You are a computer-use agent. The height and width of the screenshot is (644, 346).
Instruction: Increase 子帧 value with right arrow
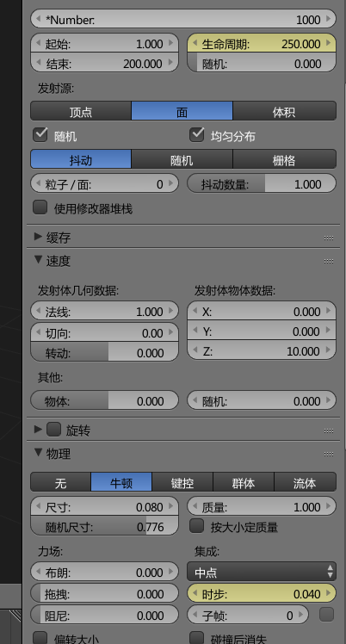[x=301, y=615]
